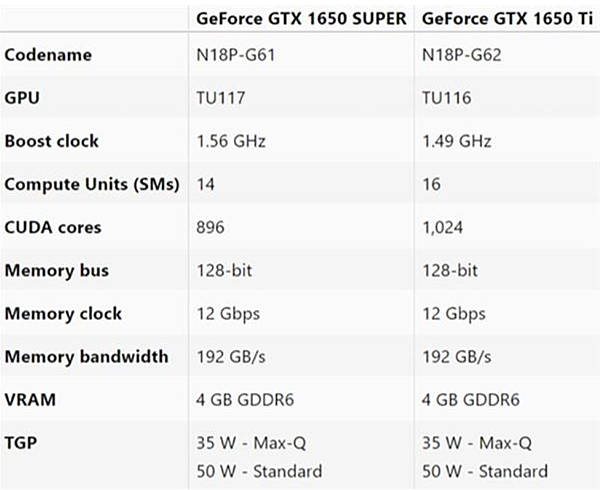600x490 pixels.
Task: Select the Memory bus row label
Action: [57, 270]
